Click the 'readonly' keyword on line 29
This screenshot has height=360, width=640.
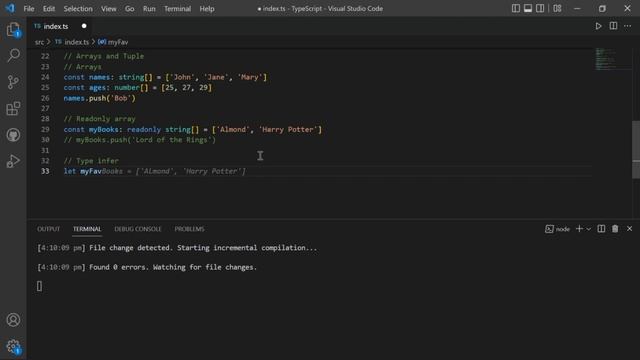click(144, 130)
